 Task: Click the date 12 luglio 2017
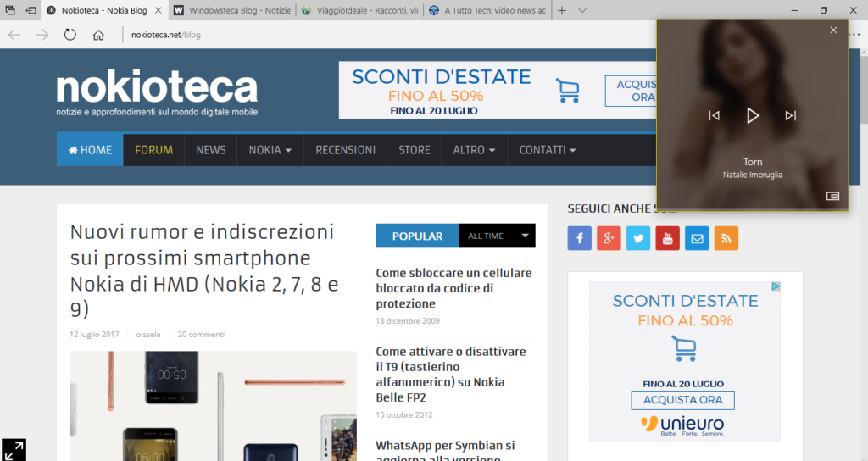[94, 334]
